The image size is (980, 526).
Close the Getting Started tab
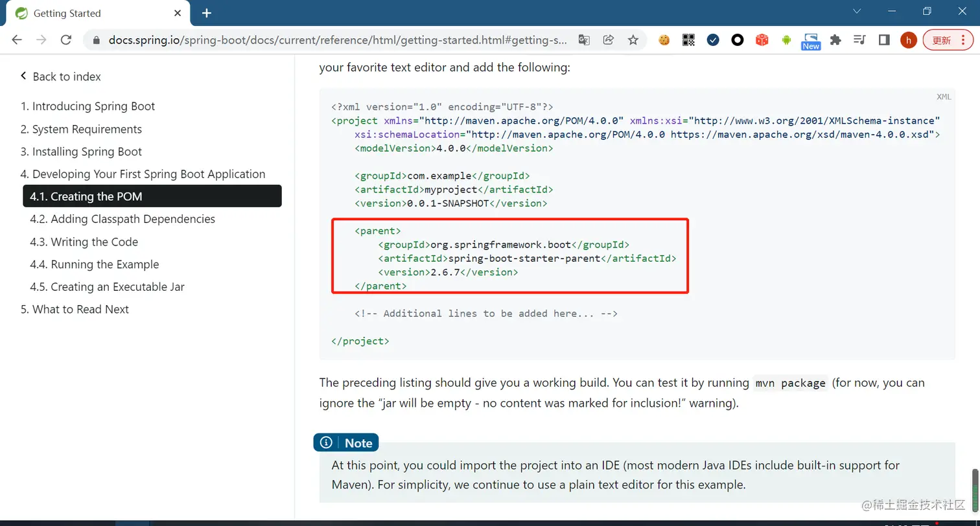[x=178, y=13]
